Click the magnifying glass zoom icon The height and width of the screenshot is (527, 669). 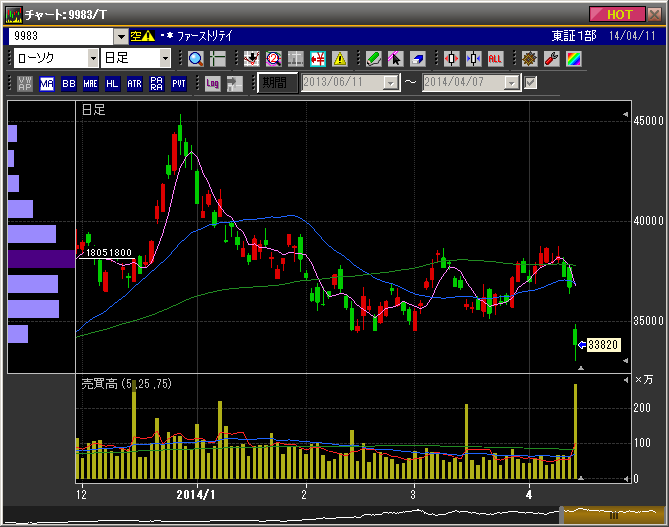(x=195, y=58)
